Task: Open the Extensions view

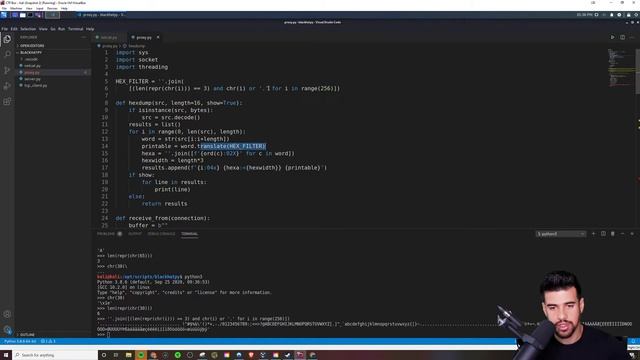Action: click(7, 102)
